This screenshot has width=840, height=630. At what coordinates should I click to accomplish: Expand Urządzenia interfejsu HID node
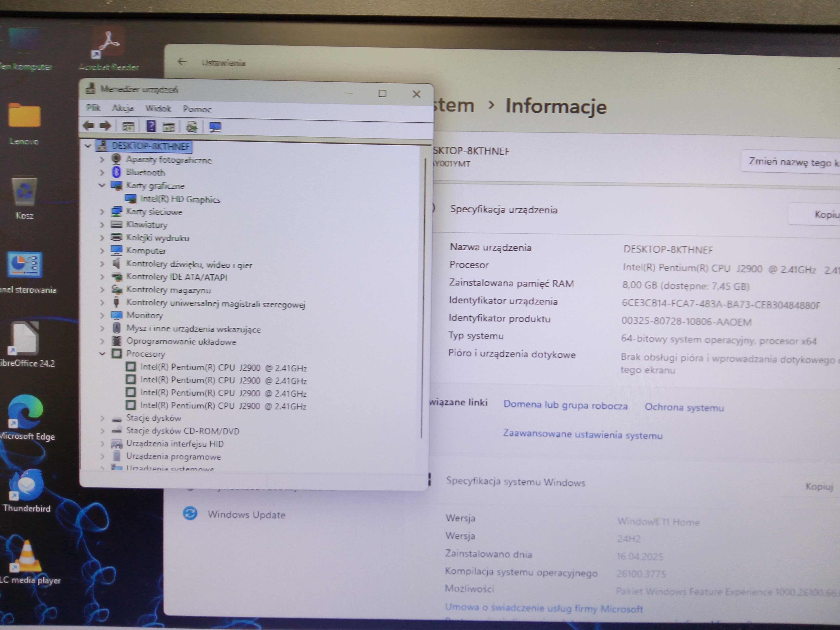[102, 444]
